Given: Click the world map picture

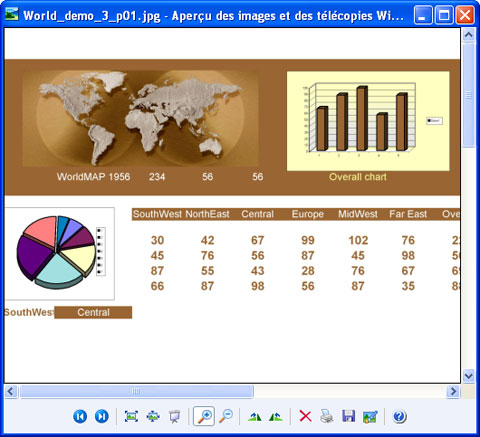Looking at the screenshot, I should coord(140,118).
